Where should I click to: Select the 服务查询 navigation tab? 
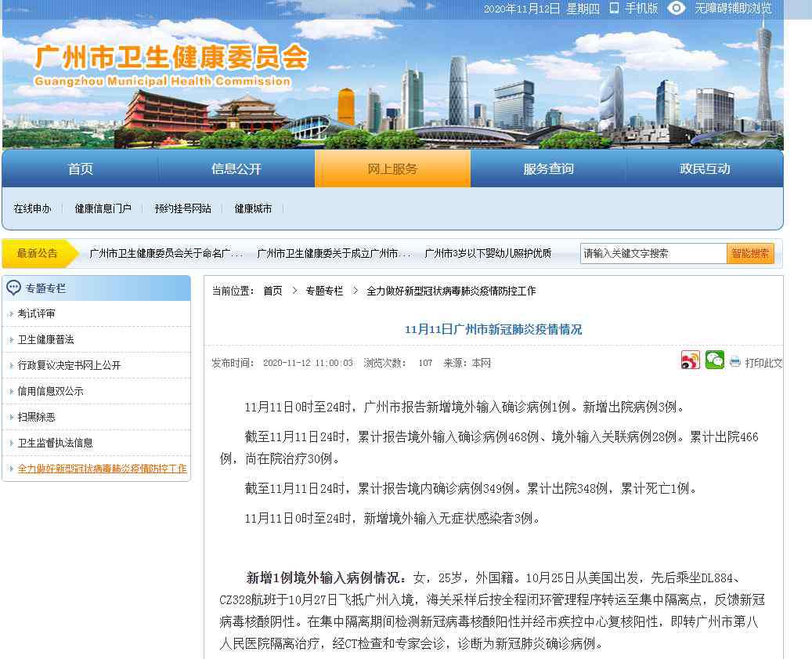[548, 169]
